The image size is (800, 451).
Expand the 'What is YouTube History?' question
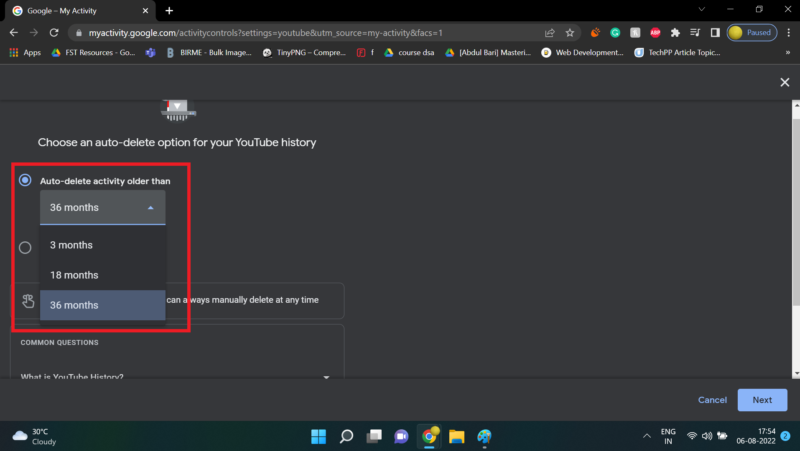pos(325,376)
